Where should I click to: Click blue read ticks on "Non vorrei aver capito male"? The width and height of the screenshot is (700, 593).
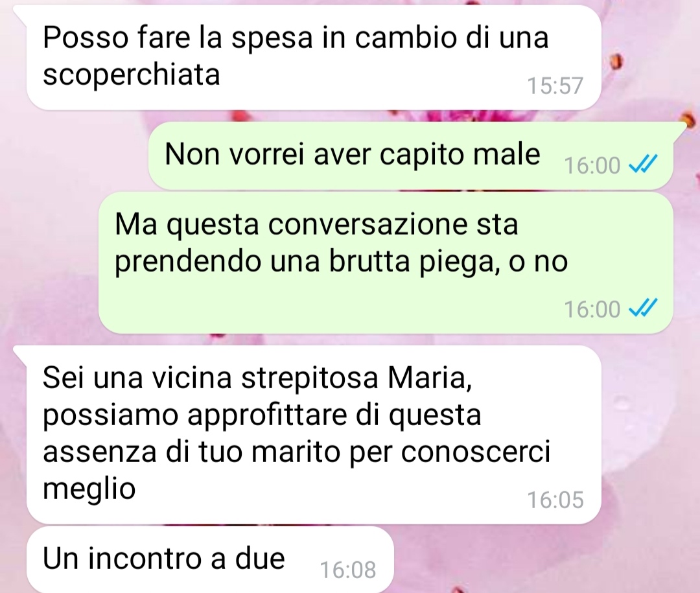[x=643, y=165]
